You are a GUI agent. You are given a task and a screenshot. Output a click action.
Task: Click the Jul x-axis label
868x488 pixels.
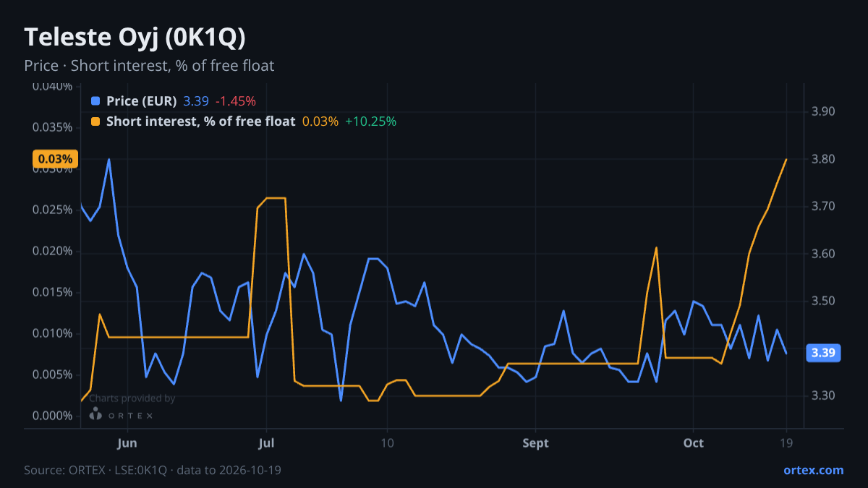tap(266, 442)
